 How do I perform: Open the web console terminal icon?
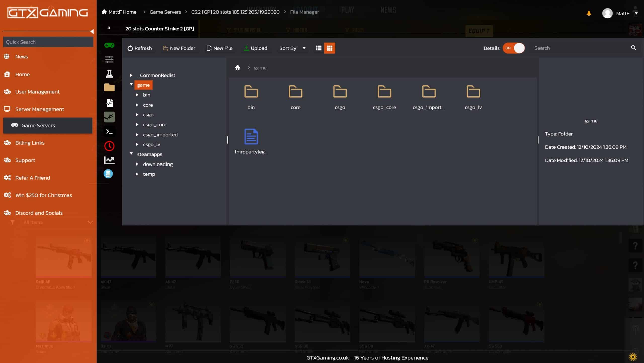click(x=109, y=132)
